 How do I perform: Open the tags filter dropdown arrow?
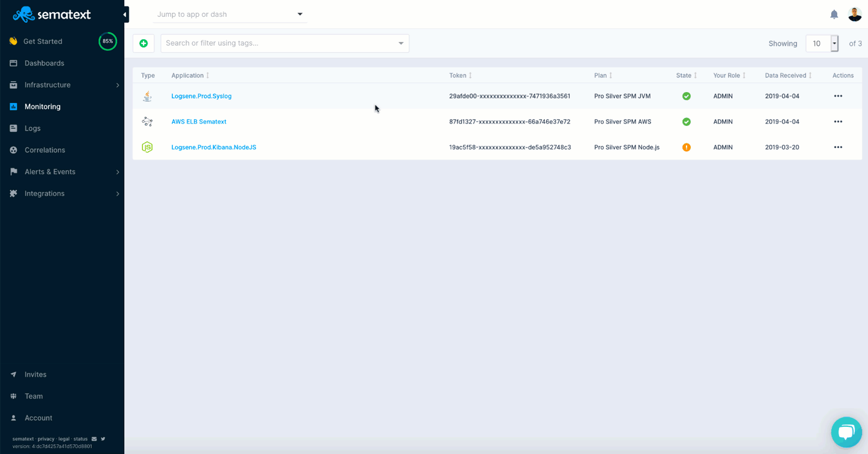pyautogui.click(x=401, y=43)
